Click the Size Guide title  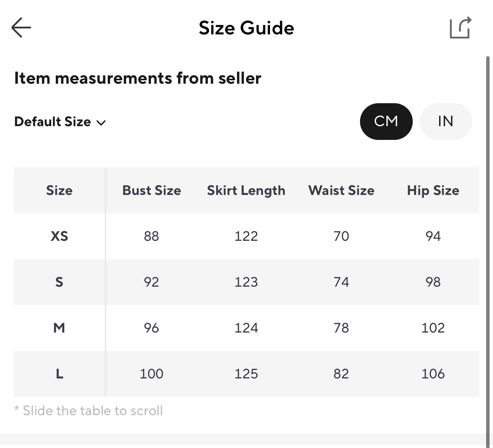tap(246, 28)
